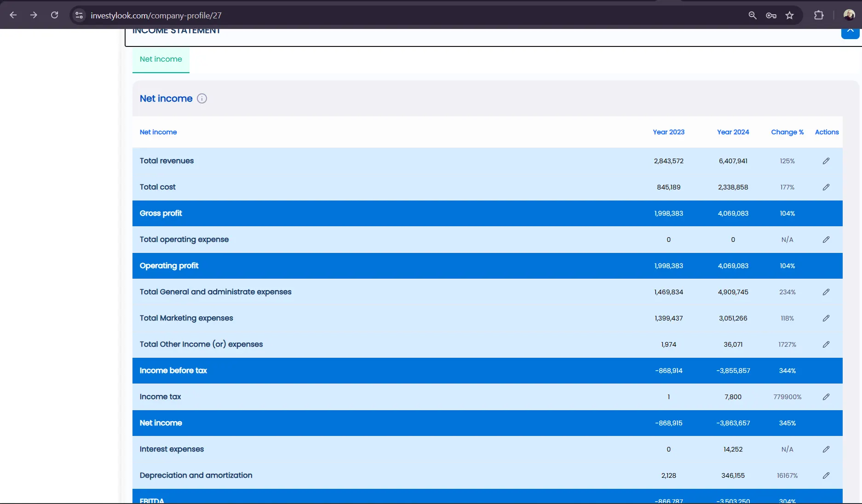Open the Net income info tooltip icon
The width and height of the screenshot is (862, 504).
[x=202, y=98]
